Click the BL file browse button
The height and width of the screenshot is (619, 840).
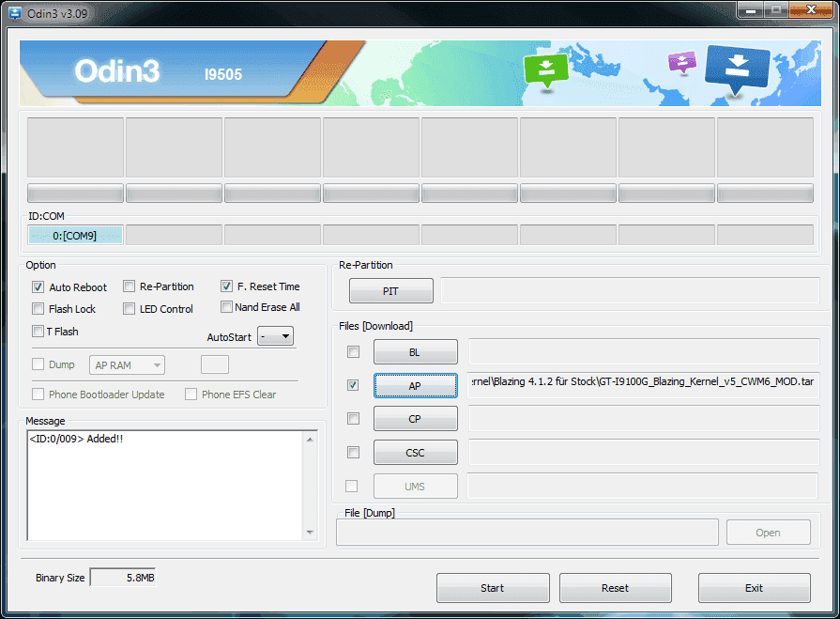pyautogui.click(x=415, y=352)
